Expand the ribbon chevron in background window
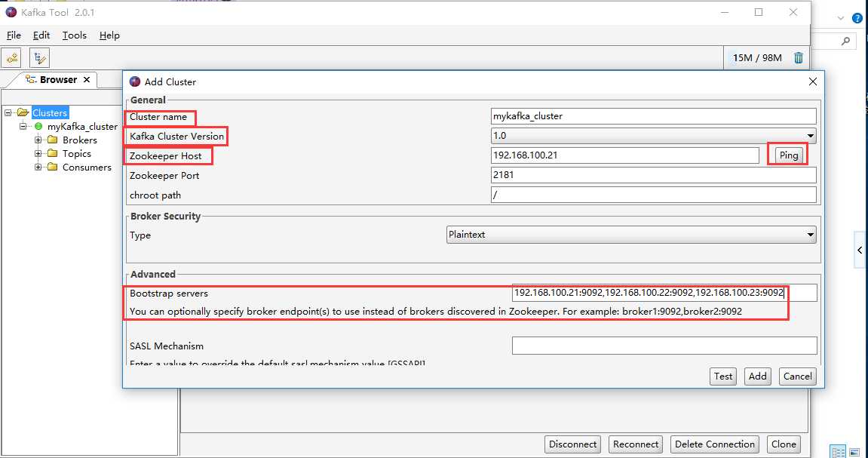Screen dimensions: 868x458 841,18
